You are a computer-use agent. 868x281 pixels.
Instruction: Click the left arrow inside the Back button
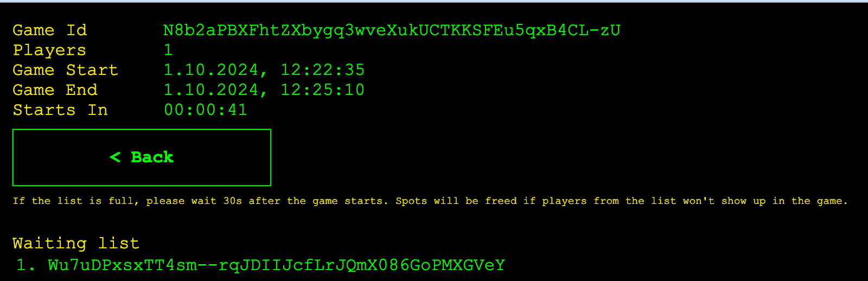pos(115,157)
